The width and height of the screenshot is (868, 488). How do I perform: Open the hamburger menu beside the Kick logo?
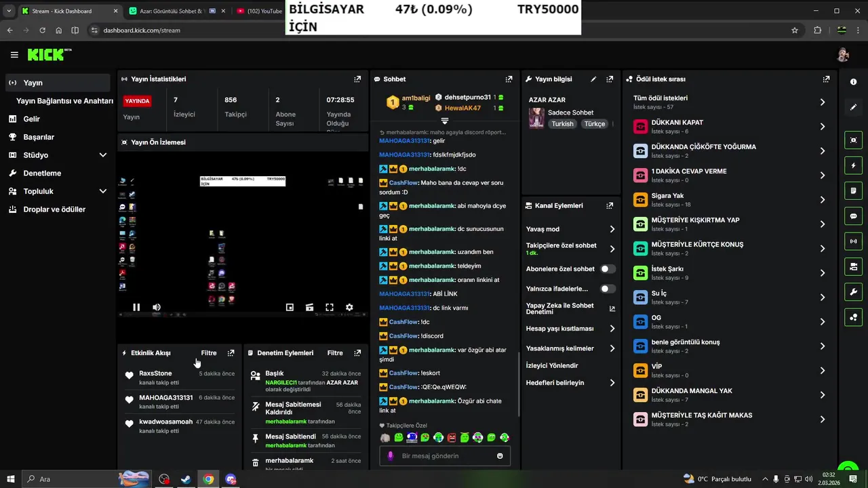pyautogui.click(x=14, y=55)
